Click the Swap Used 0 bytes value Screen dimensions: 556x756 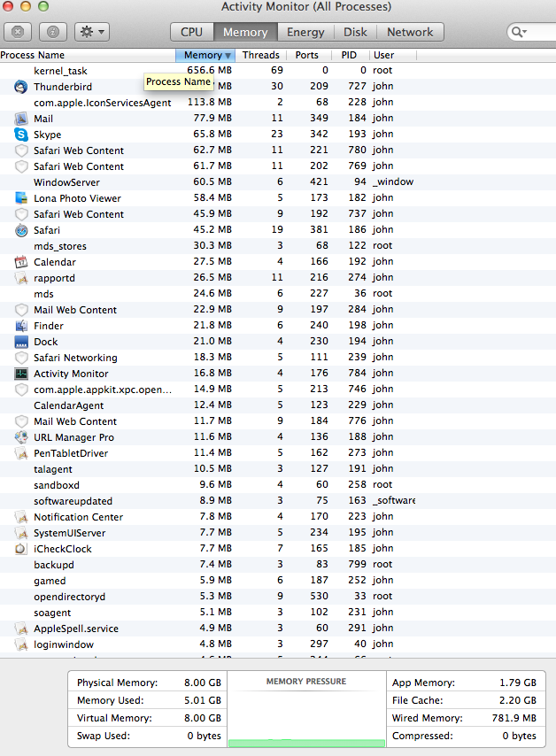(x=204, y=736)
